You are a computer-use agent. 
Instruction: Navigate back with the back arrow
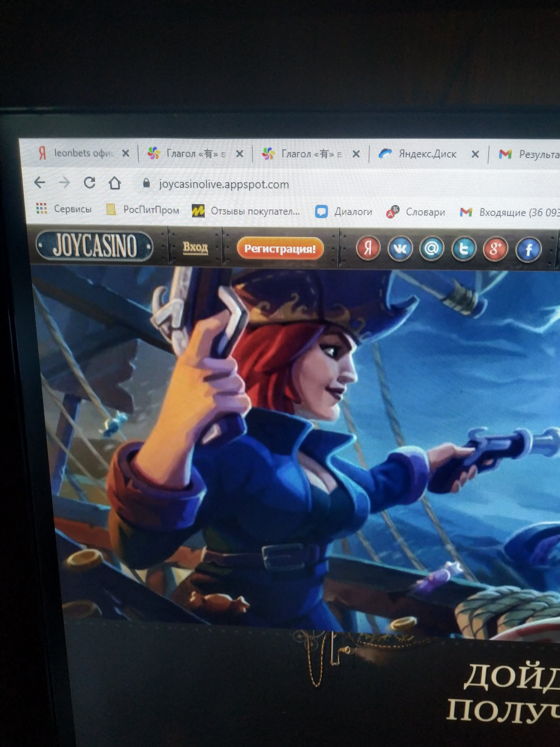(40, 182)
